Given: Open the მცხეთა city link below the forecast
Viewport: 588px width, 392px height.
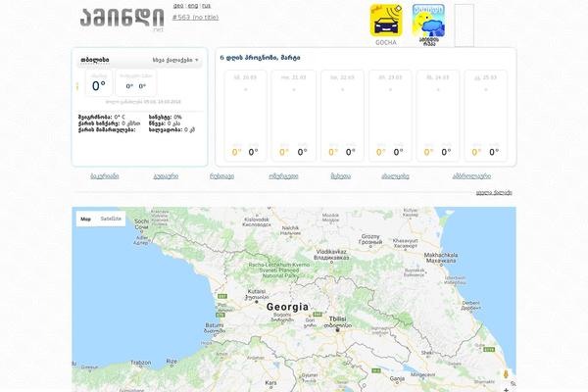Looking at the screenshot, I should (340, 176).
